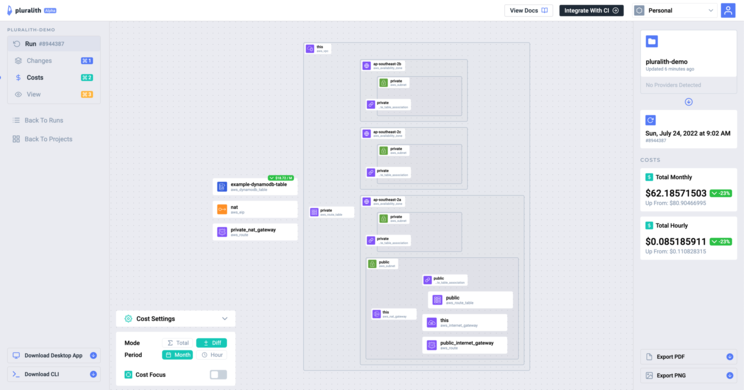Click the Export PNG button

[688, 375]
